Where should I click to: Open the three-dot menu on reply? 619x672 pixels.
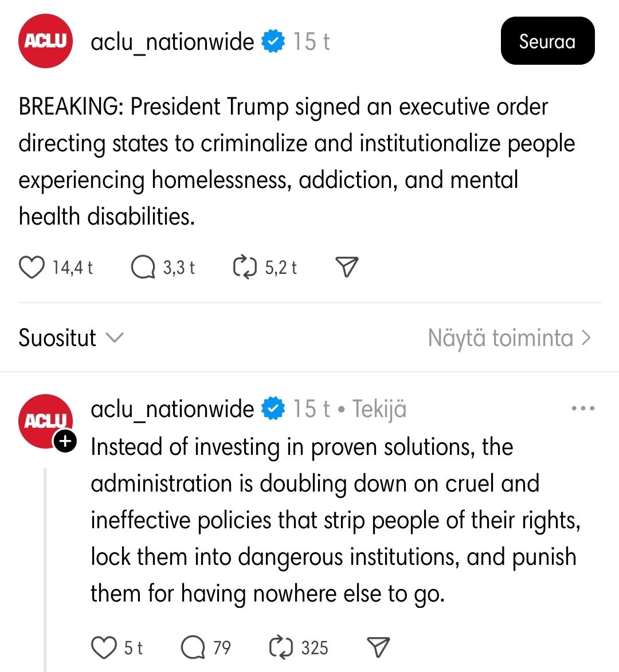pyautogui.click(x=583, y=408)
